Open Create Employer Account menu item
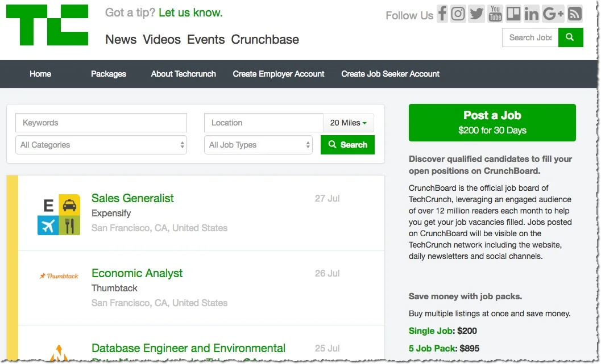Viewport: 601px width, 364px height. [279, 74]
